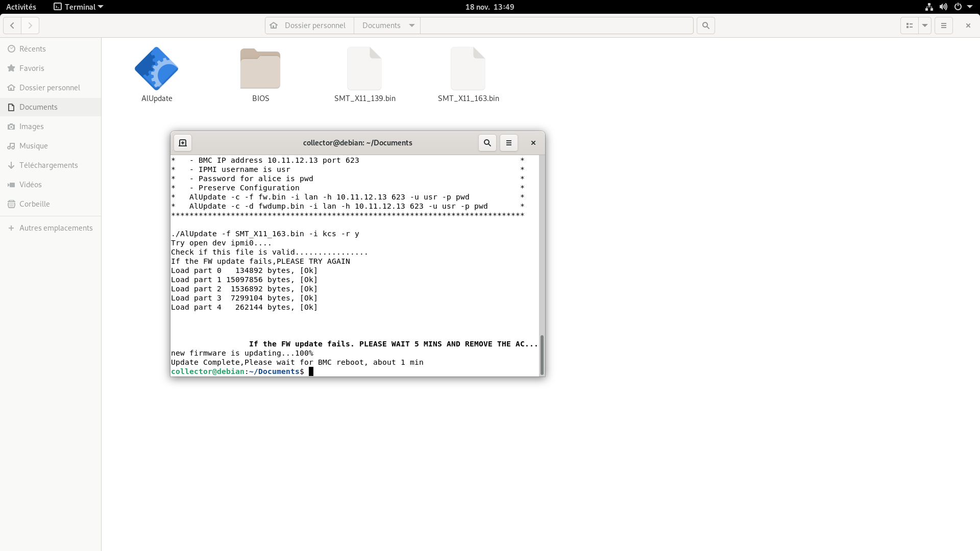Click 'If the FW update fails,PLEASE TRY AGAIN' line
Screen dimensions: 980x551
pyautogui.click(x=260, y=261)
